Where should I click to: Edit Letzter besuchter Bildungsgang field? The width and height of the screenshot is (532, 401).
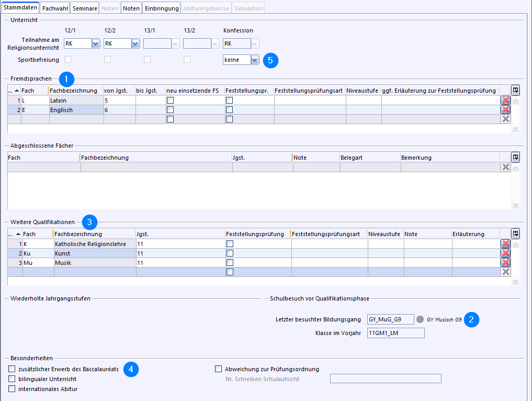pos(391,319)
